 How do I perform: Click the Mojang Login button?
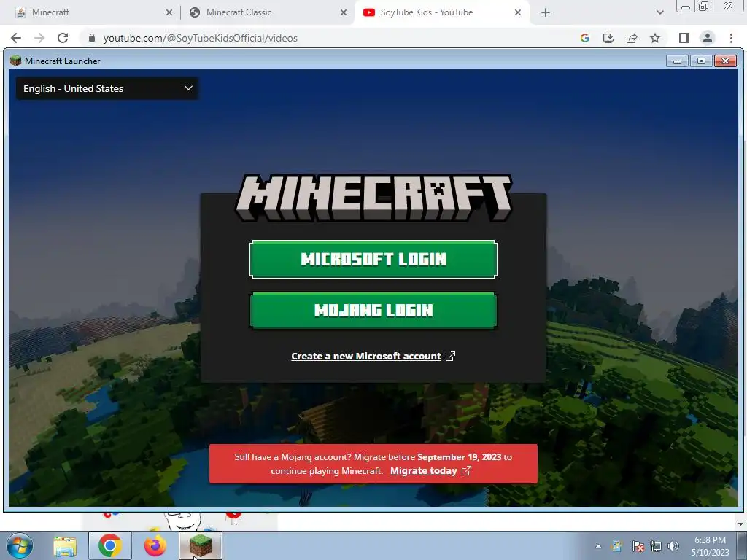373,311
